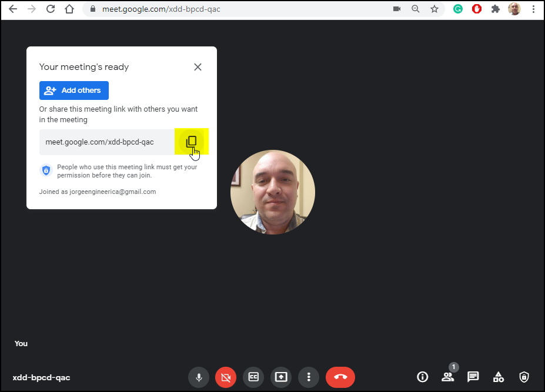Click "Joined as jorgeengineerica@gmail.com" text
Screen dimensions: 545x392
point(98,192)
